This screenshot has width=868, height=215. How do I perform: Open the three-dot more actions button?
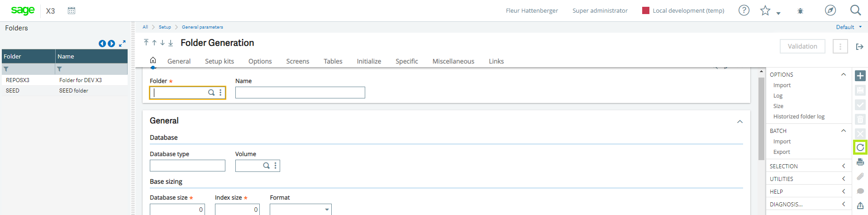pos(840,46)
